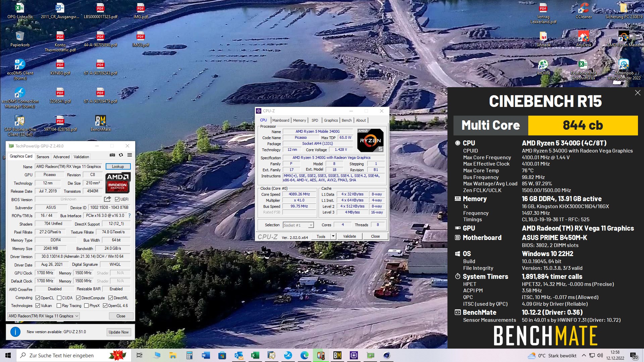Image resolution: width=644 pixels, height=362 pixels.
Task: Toggle Ray Tracing checkbox
Action: click(x=59, y=305)
